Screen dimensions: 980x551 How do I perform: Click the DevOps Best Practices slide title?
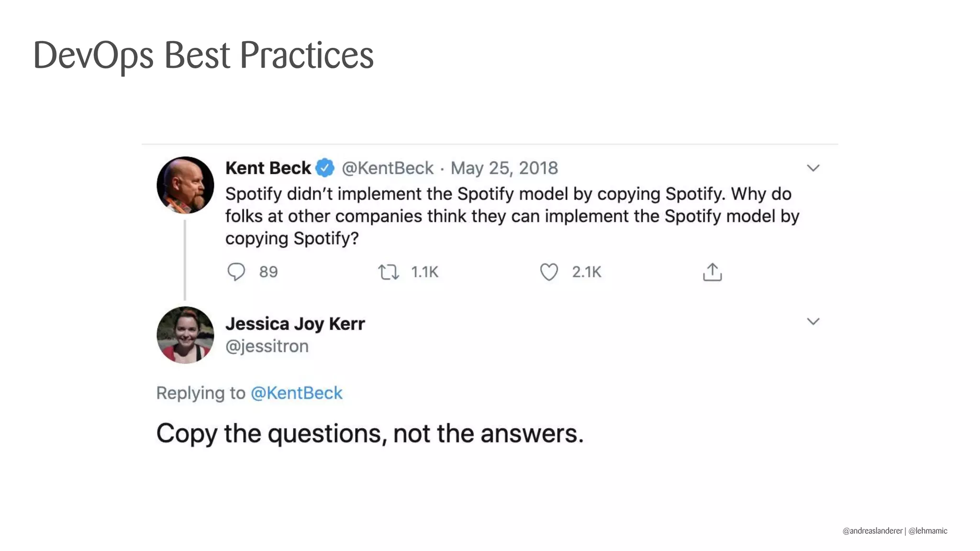(x=203, y=55)
